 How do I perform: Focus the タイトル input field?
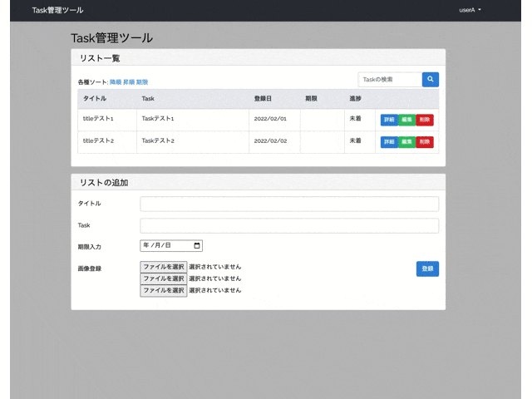tap(289, 204)
